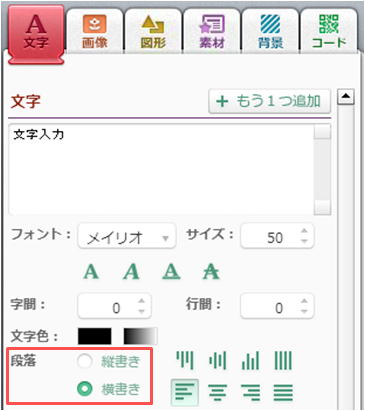Image resolution: width=365 pixels, height=411 pixels.
Task: Increase the サイズ value with up arrow
Action: coord(304,231)
